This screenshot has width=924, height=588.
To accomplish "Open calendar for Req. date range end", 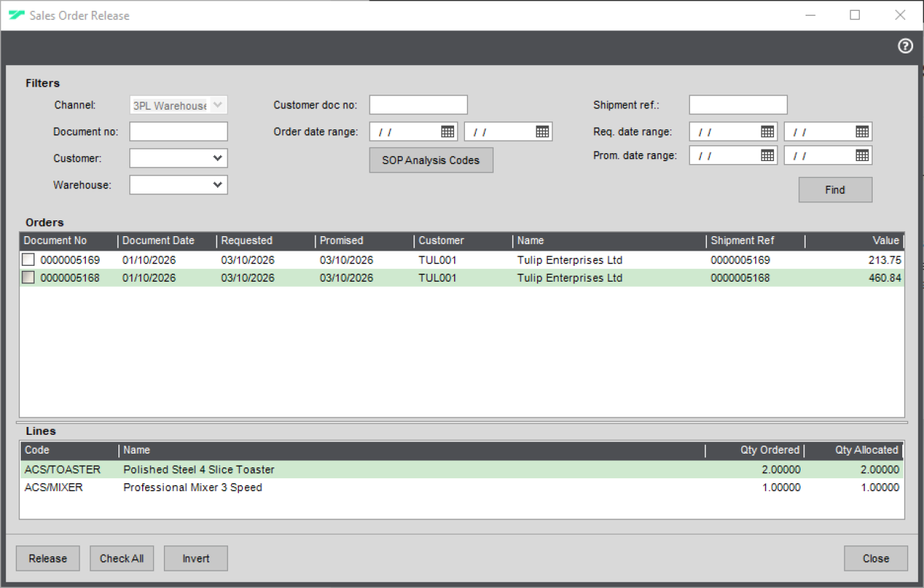I will 863,131.
